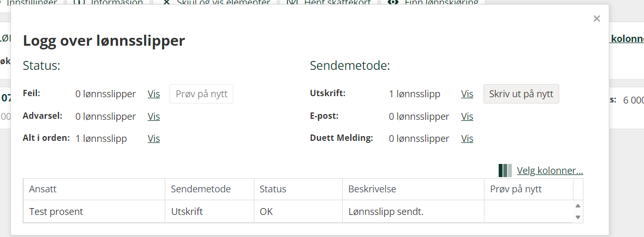
Task: Click the table scrollbar up arrow
Action: pos(578,206)
